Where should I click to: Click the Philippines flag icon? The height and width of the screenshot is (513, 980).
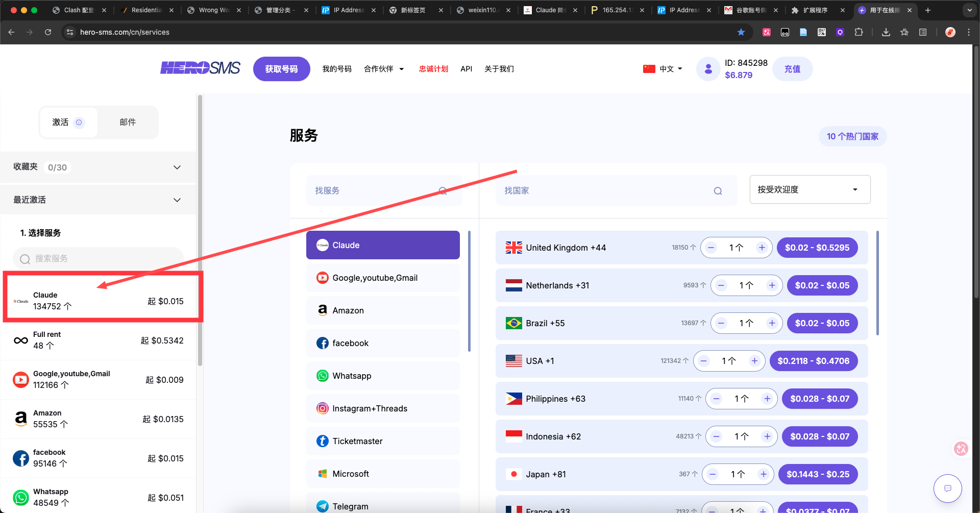514,399
